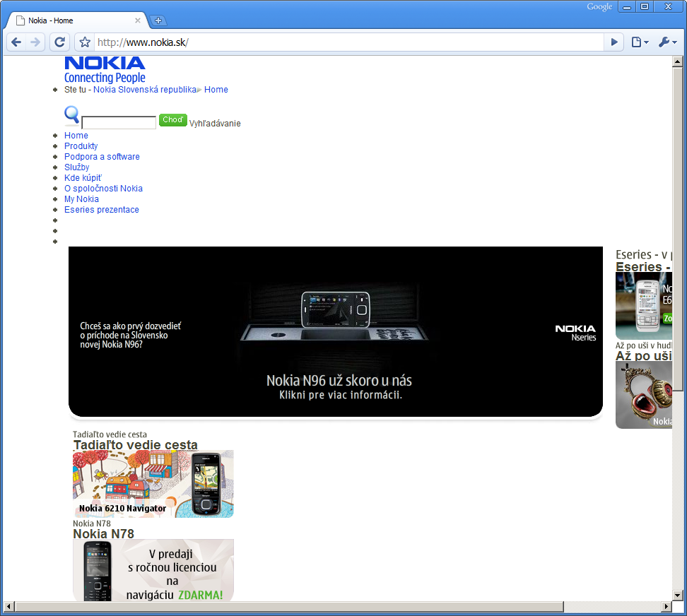Click the vertical scrollbar down arrow
Screen dimensions: 687x616
[x=677, y=595]
